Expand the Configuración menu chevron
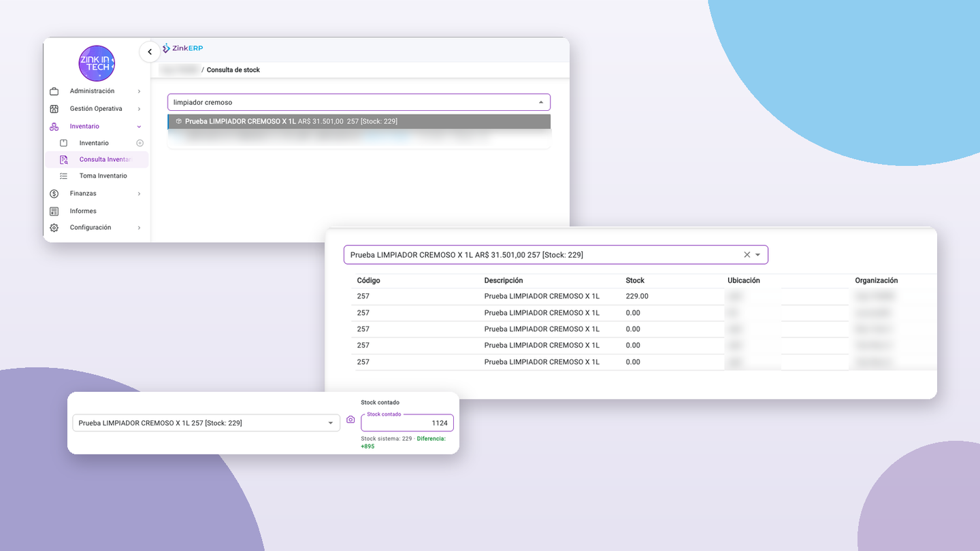 coord(139,228)
